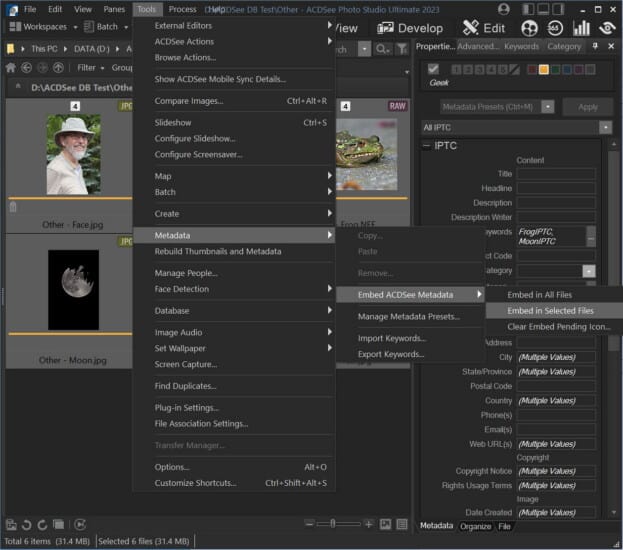
Task: Choose Embed in Selected Files
Action: tap(552, 311)
